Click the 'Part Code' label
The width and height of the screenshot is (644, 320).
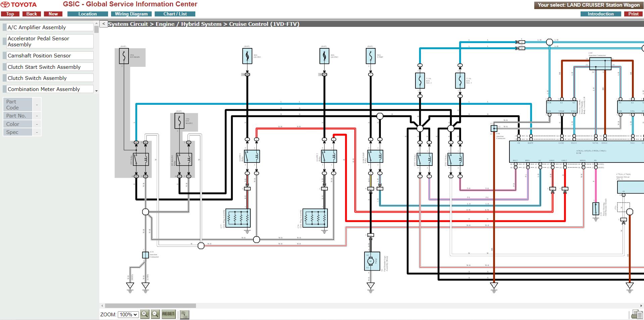(17, 104)
